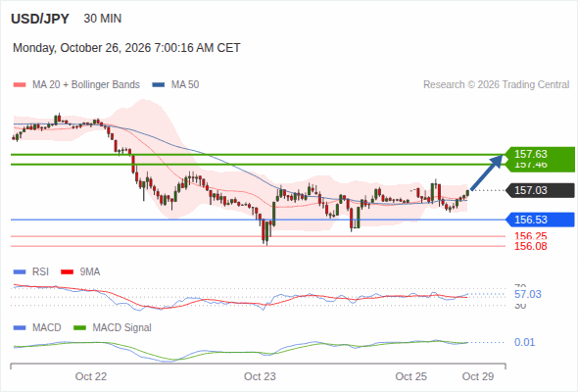The image size is (578, 392).
Task: Click the Oct 29 date axis label
Action: (x=478, y=376)
